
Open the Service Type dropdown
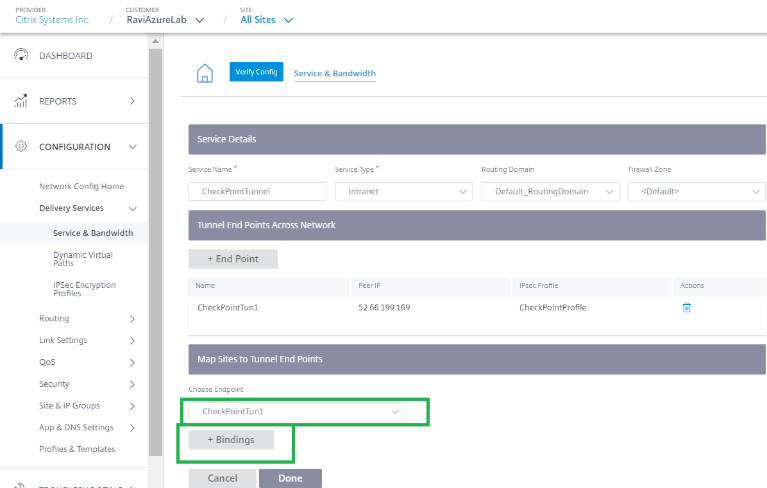(404, 192)
